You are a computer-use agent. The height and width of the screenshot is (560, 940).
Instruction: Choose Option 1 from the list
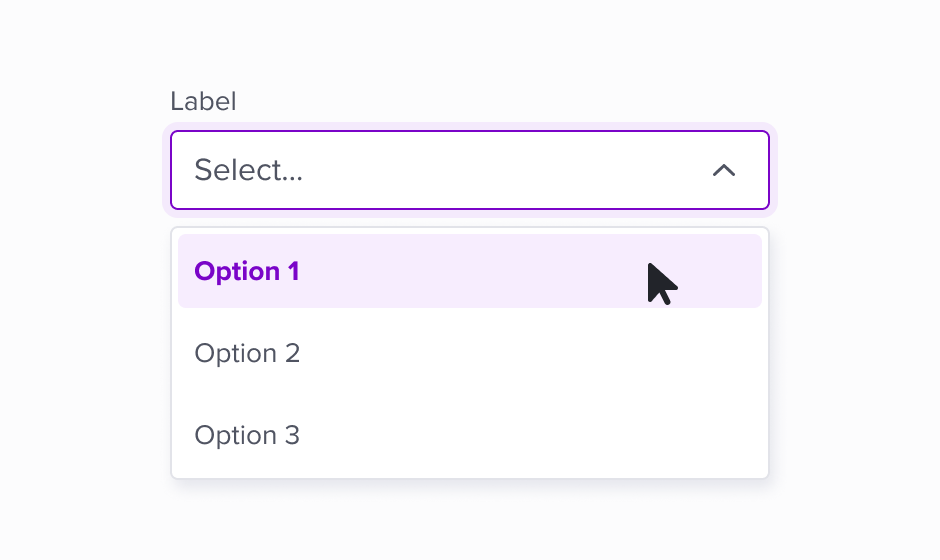tap(469, 271)
